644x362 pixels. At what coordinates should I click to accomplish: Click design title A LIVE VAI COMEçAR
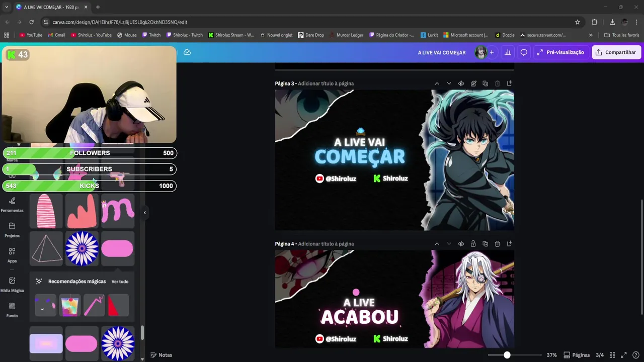pyautogui.click(x=442, y=52)
